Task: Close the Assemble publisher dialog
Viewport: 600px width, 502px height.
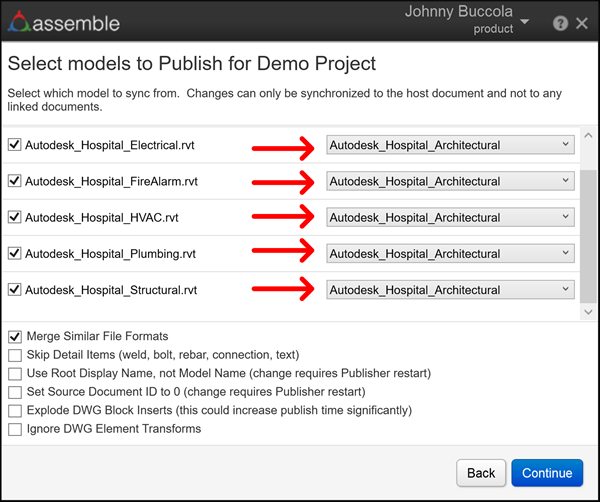Action: coord(582,23)
